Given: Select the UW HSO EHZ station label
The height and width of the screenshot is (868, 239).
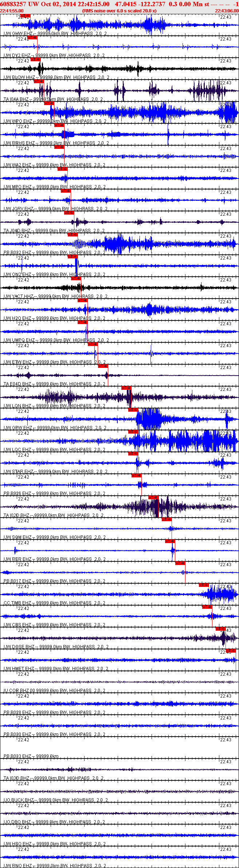Looking at the screenshot, I should pos(18,844).
